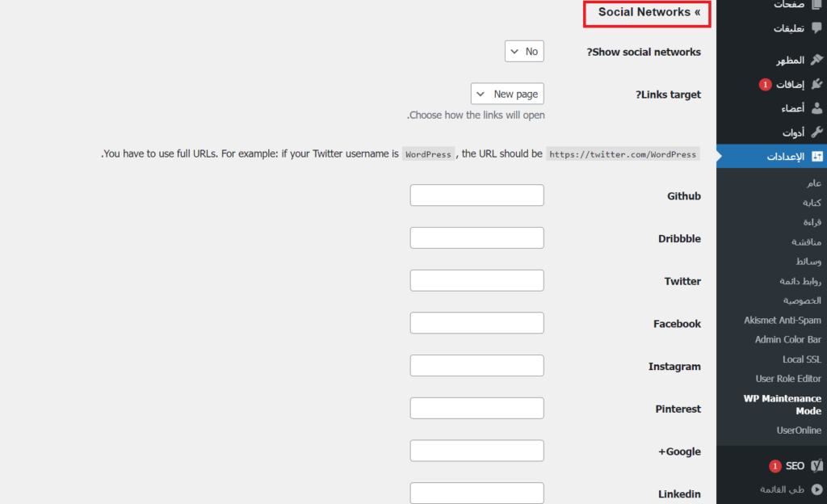The width and height of the screenshot is (827, 504).
Task: Open the Tools (أدوات) menu
Action: point(793,132)
